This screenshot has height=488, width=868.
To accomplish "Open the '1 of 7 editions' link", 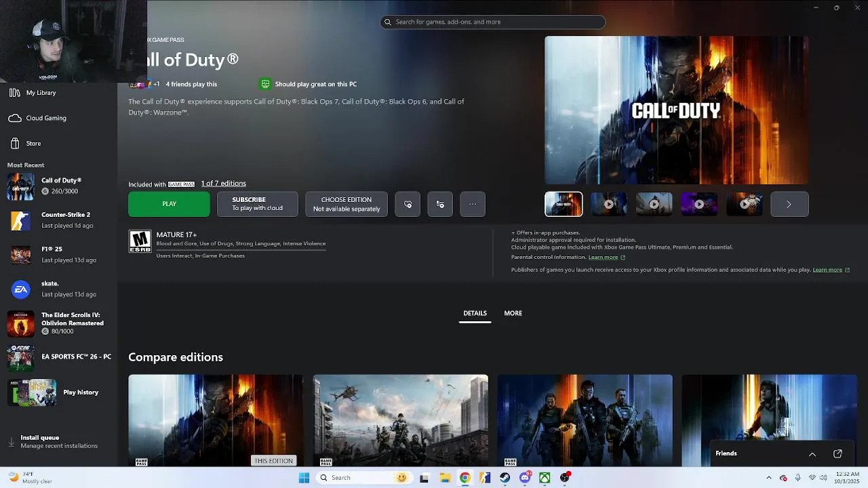I will (223, 184).
